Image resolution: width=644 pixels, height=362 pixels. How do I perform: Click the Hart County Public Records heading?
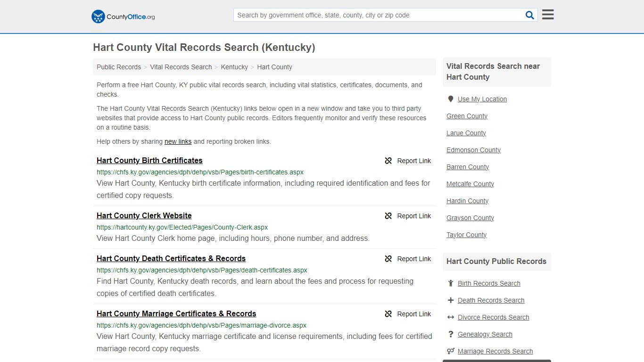(496, 261)
